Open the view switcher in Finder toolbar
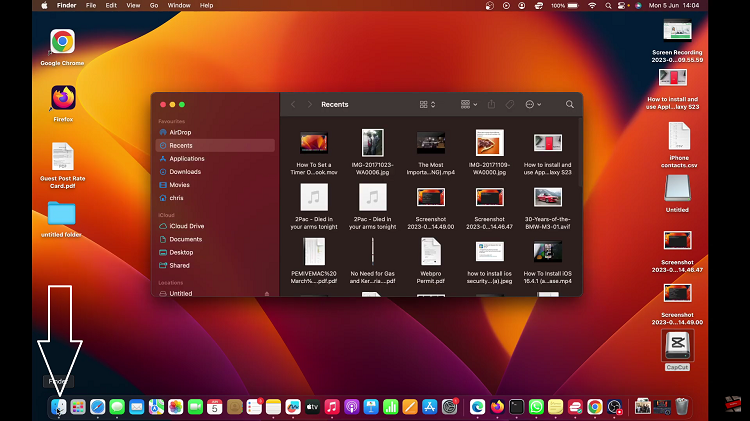 (x=427, y=104)
